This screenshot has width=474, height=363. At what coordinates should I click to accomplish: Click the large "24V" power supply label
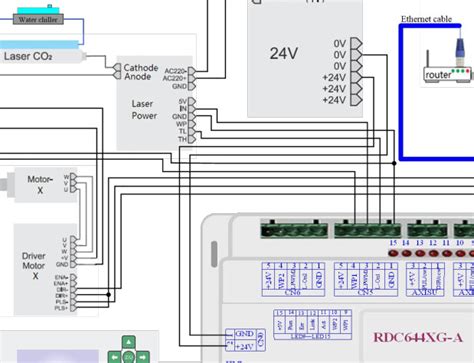point(284,53)
